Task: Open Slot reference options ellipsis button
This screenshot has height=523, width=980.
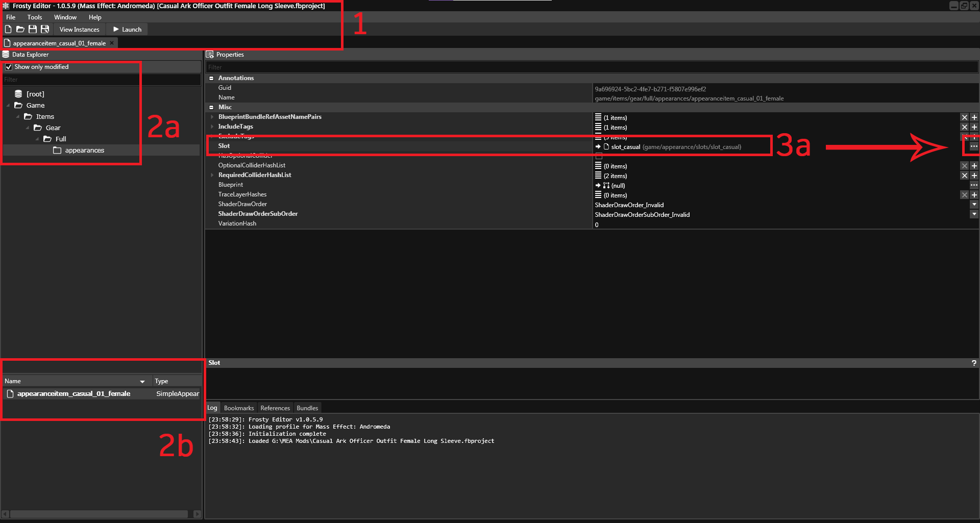Action: pyautogui.click(x=974, y=146)
